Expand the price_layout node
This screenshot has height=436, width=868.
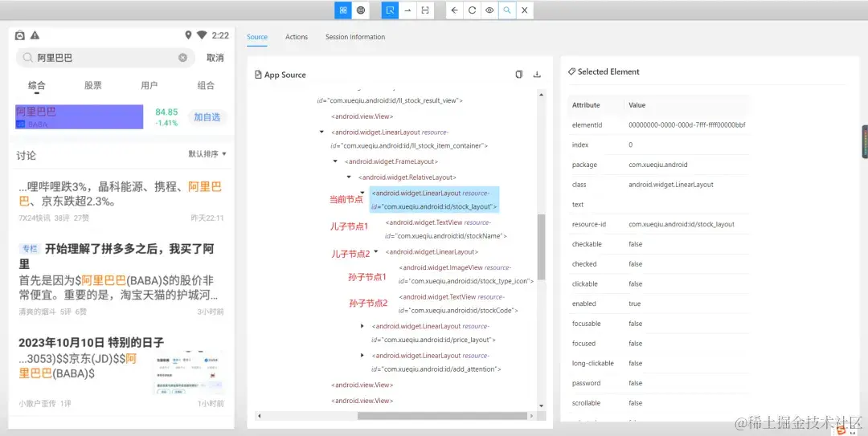click(362, 327)
